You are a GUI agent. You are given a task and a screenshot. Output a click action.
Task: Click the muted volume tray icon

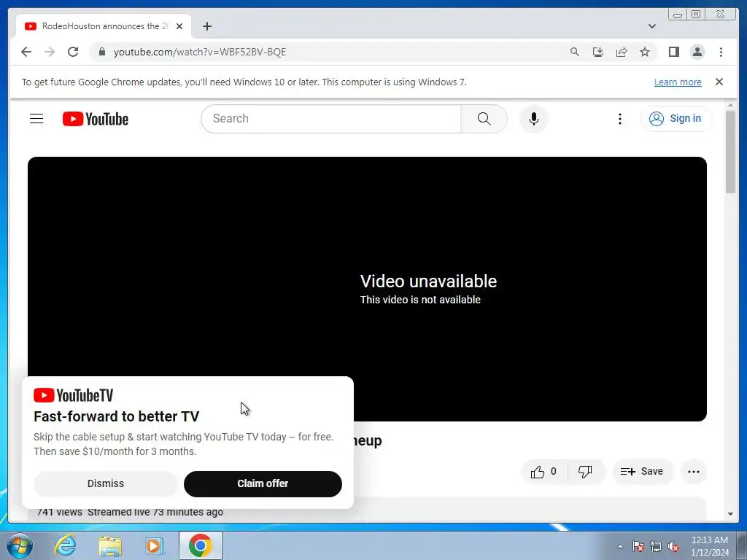click(673, 547)
